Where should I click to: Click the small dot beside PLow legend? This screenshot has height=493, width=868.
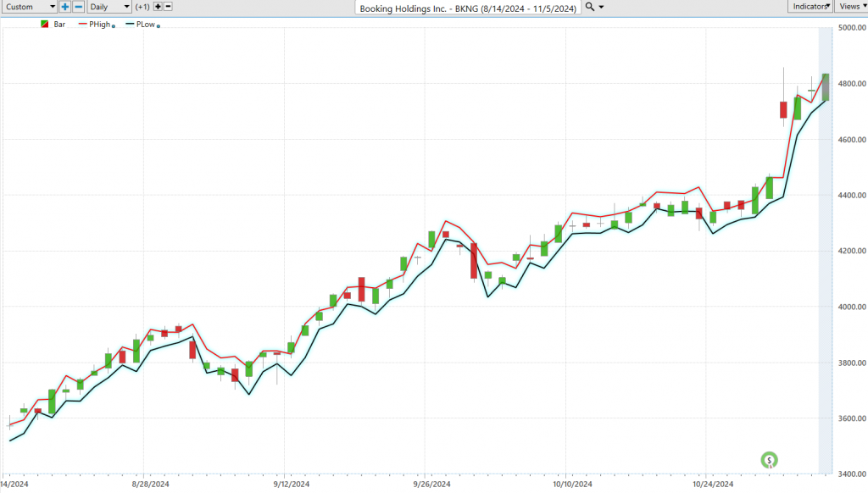[159, 26]
